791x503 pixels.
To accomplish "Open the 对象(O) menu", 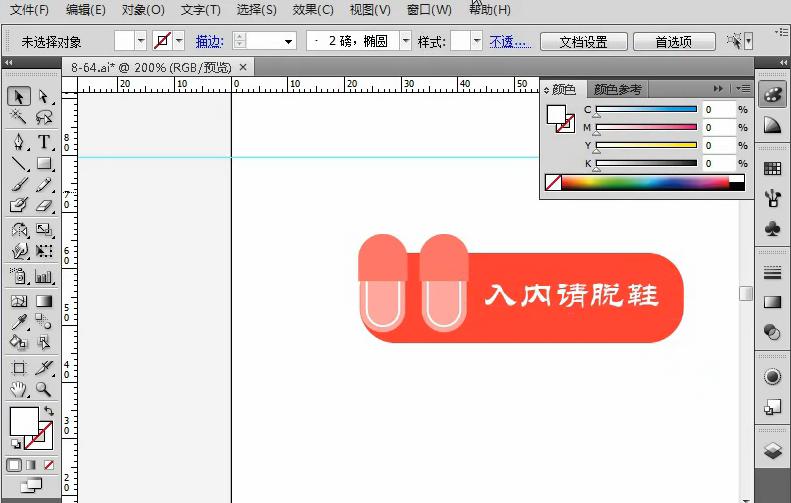I will [143, 10].
